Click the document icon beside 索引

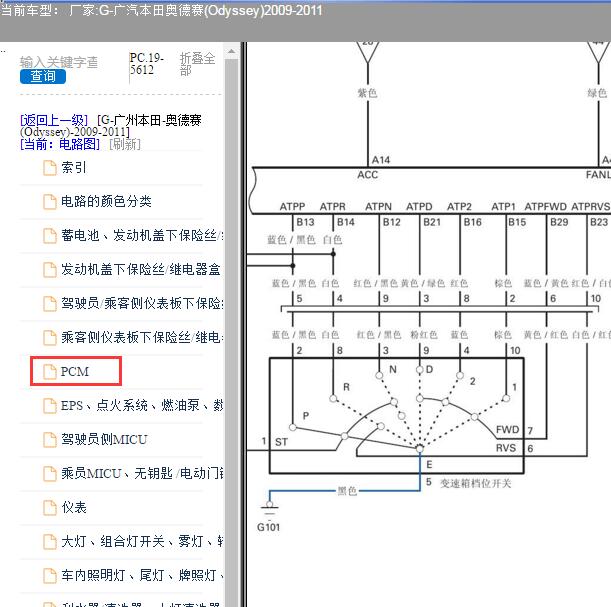point(50,168)
